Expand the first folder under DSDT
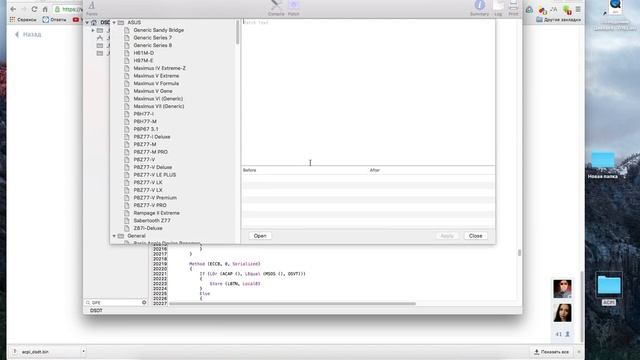Viewport: 640px width, 360px height. click(x=93, y=30)
